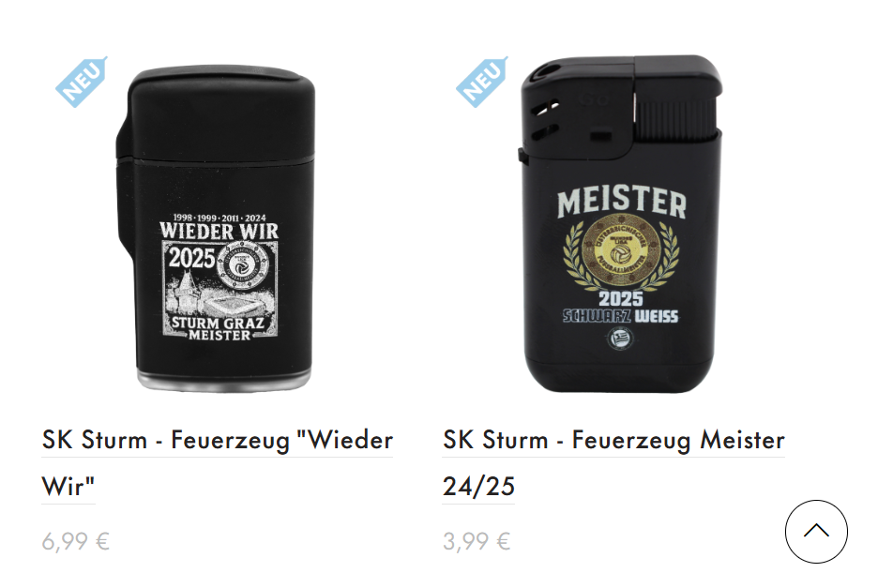Open the SK Sturm - Feuerzeug "Wieder link
This screenshot has height=588, width=878.
(218, 440)
